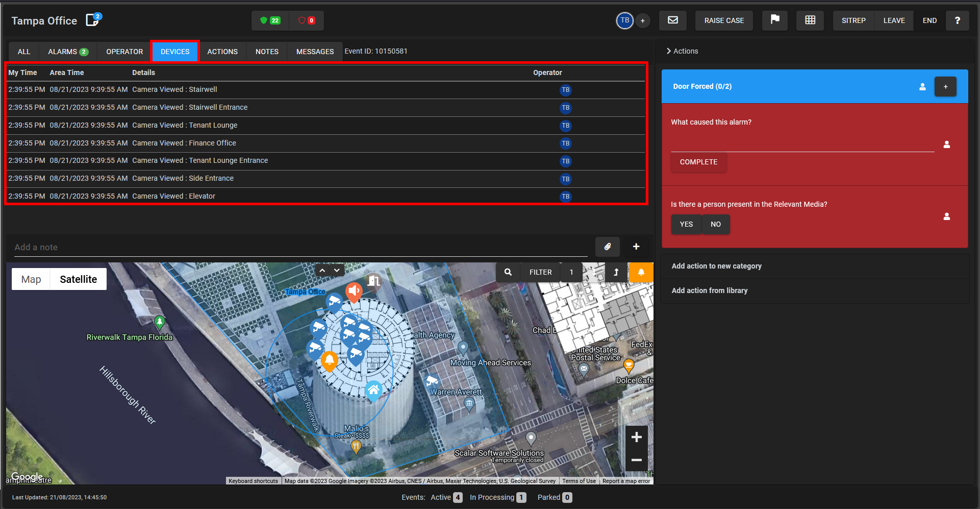Viewport: 980px width, 509px height.
Task: Open map FILTER button
Action: (540, 272)
